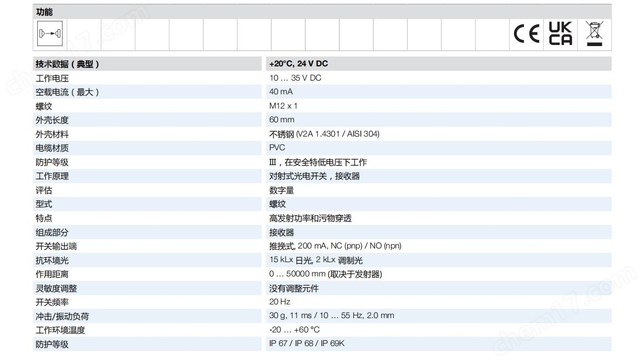Viewport: 644px width, 362px height.
Task: Click the UKCA certification mark
Action: tap(560, 33)
